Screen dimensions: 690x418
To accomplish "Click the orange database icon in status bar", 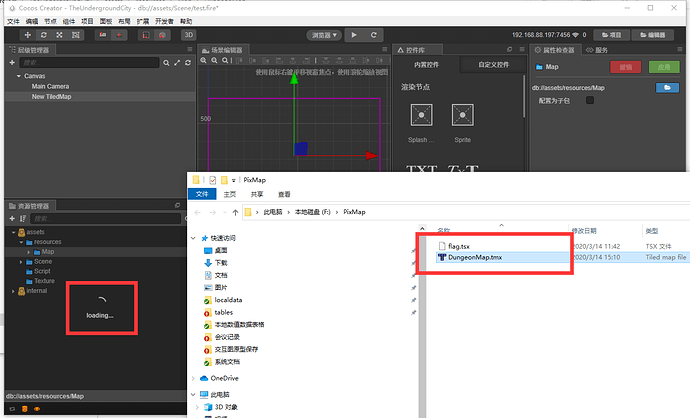I will (x=25, y=409).
